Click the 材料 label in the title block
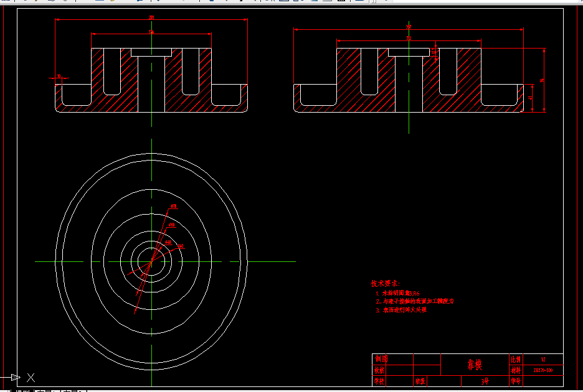 tap(516, 370)
